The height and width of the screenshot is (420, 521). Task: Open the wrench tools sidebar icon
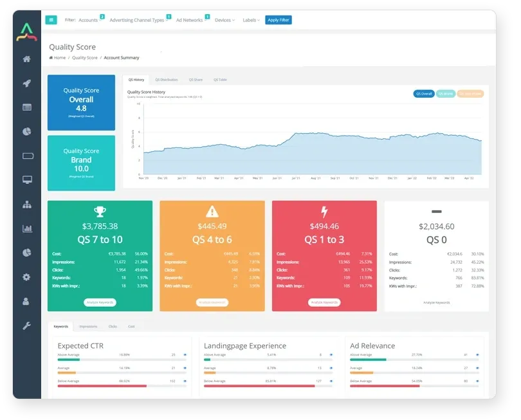coord(26,325)
